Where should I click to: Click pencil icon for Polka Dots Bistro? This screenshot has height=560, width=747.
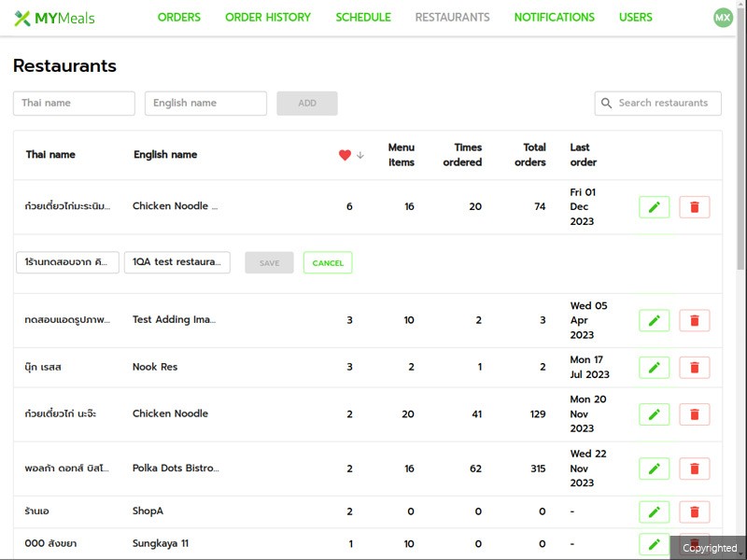tap(654, 469)
